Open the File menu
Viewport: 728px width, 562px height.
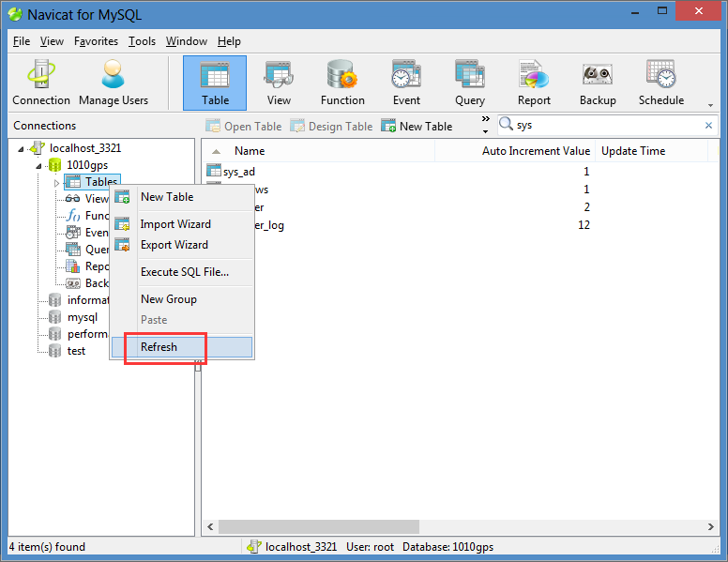click(22, 41)
